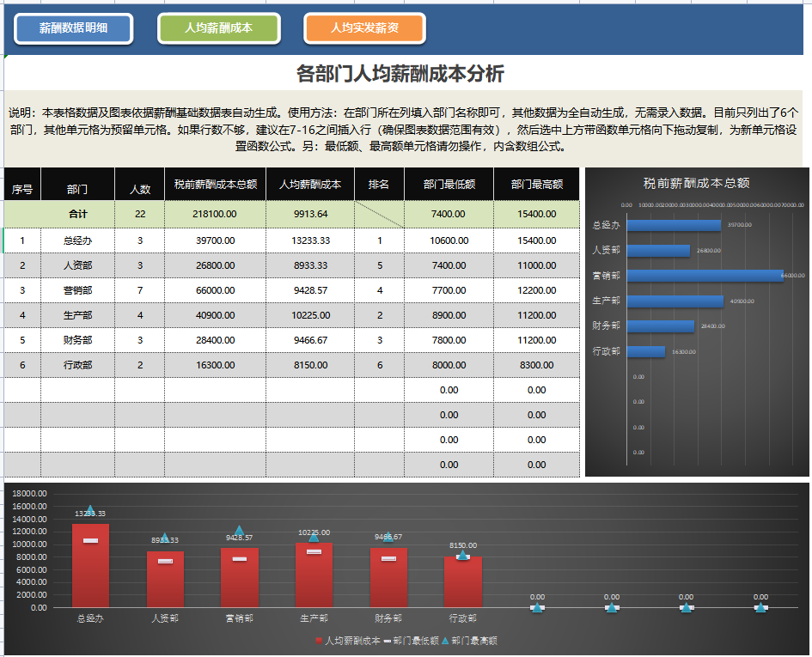Select the 排名 column header

[x=378, y=184]
